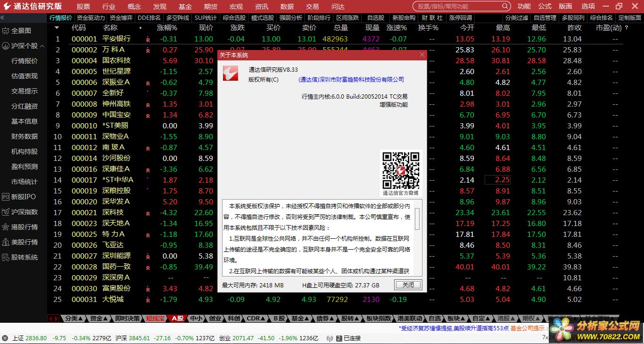Open the 深圳市财富趋势科技 company link
This screenshot has width=644, height=344.
click(351, 80)
